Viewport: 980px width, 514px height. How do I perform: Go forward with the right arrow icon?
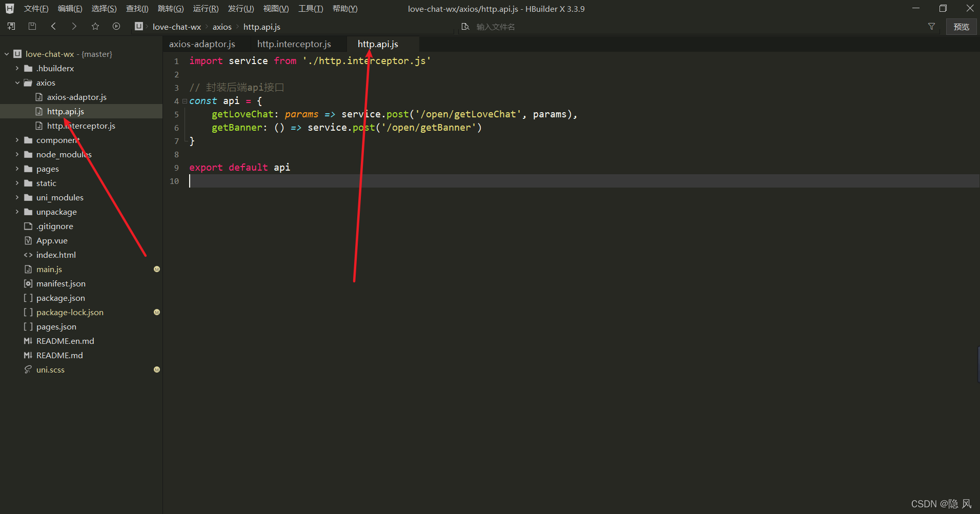(74, 26)
